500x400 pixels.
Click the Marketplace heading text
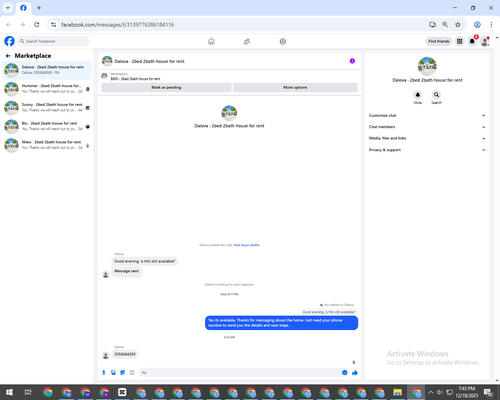click(x=33, y=56)
